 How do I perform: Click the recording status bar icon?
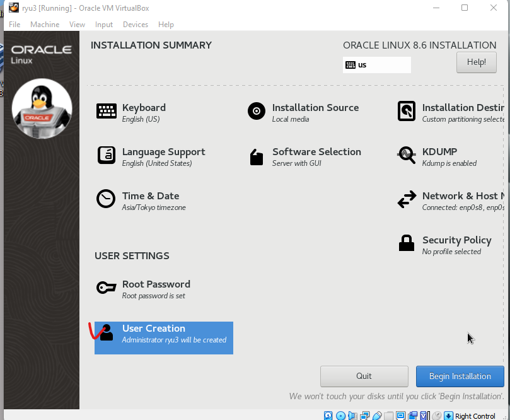[413, 416]
